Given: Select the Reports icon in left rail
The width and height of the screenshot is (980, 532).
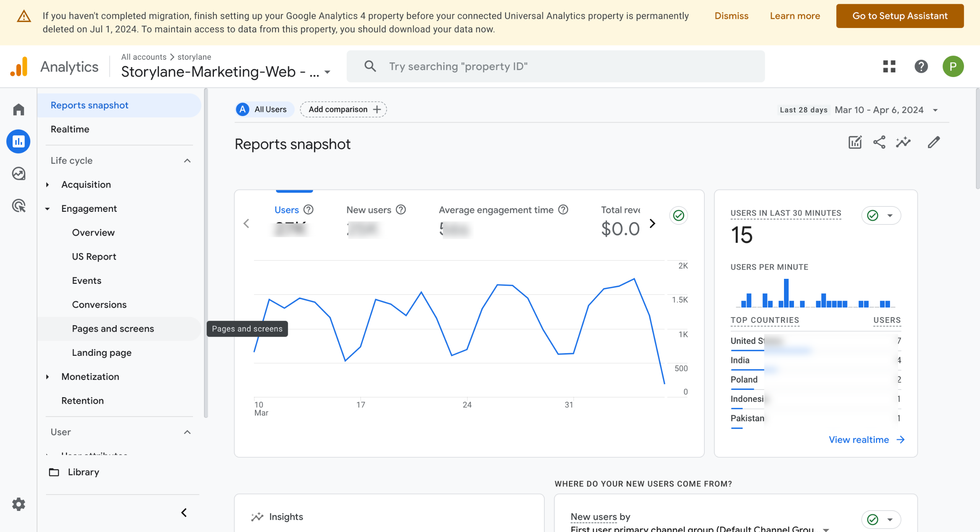Looking at the screenshot, I should pyautogui.click(x=18, y=141).
